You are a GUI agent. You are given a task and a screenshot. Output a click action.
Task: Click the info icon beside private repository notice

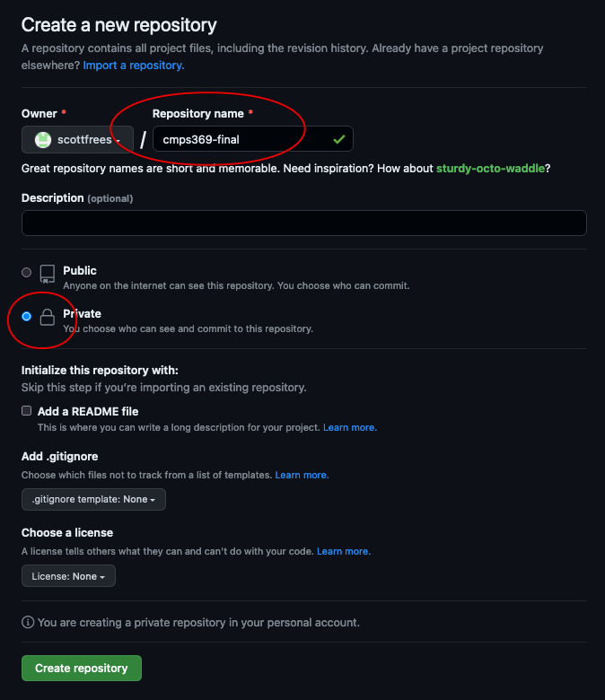click(x=28, y=622)
